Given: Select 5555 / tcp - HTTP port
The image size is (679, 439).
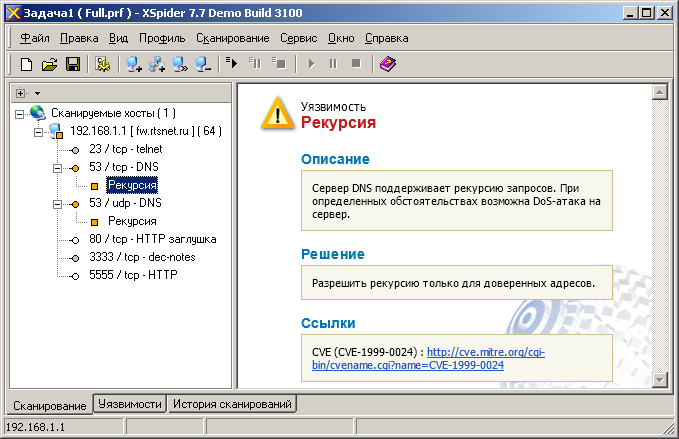Looking at the screenshot, I should (133, 275).
